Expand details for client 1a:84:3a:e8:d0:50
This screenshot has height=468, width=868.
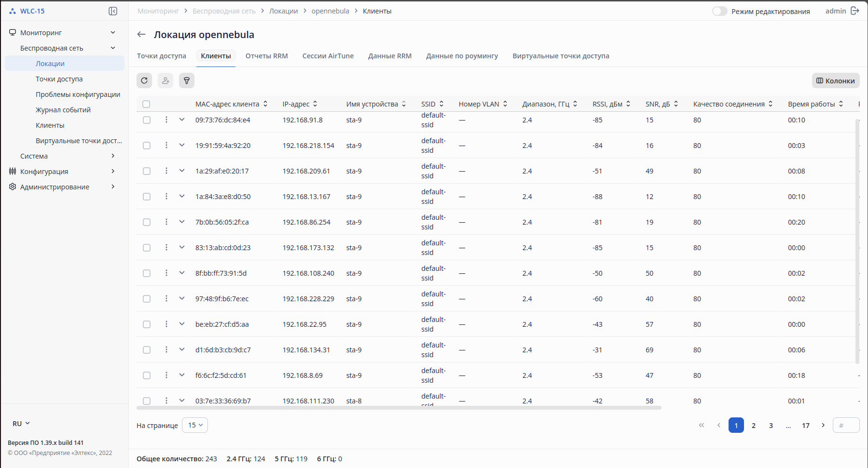coord(182,196)
